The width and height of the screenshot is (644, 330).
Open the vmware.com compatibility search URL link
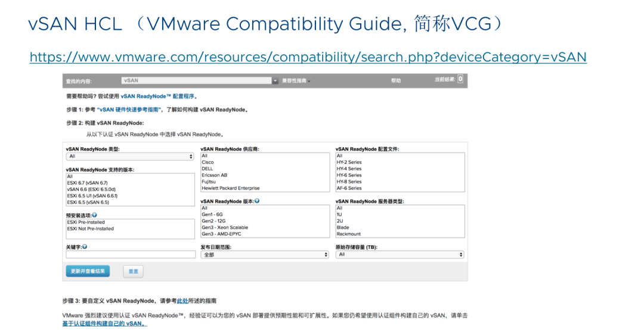tap(308, 57)
